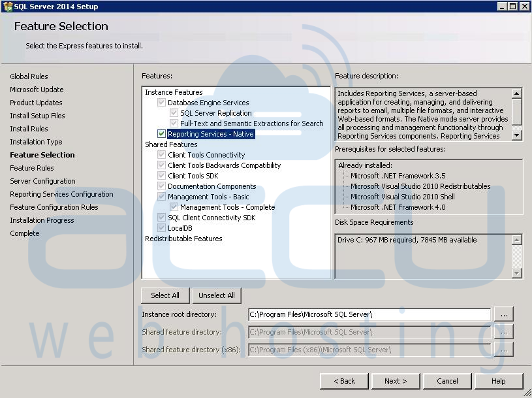The width and height of the screenshot is (532, 398).
Task: Click the Select All button
Action: [165, 295]
